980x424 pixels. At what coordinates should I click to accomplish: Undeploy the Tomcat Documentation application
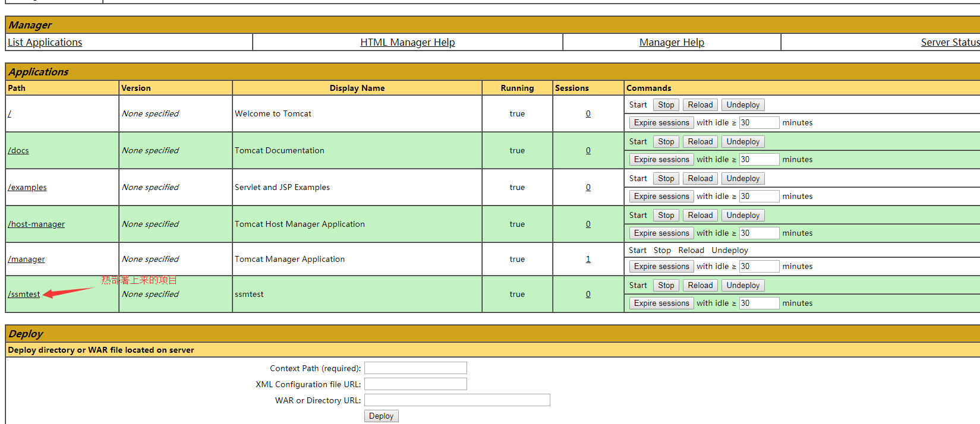pos(743,141)
